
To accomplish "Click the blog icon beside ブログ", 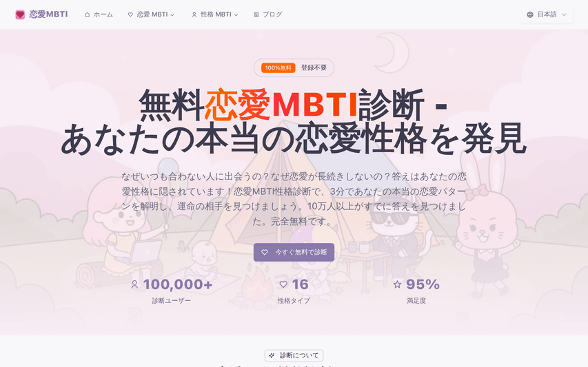I will [256, 14].
